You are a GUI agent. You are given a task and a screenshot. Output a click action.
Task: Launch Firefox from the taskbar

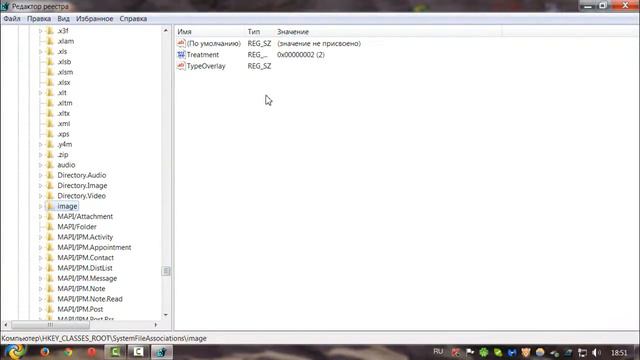click(x=44, y=352)
